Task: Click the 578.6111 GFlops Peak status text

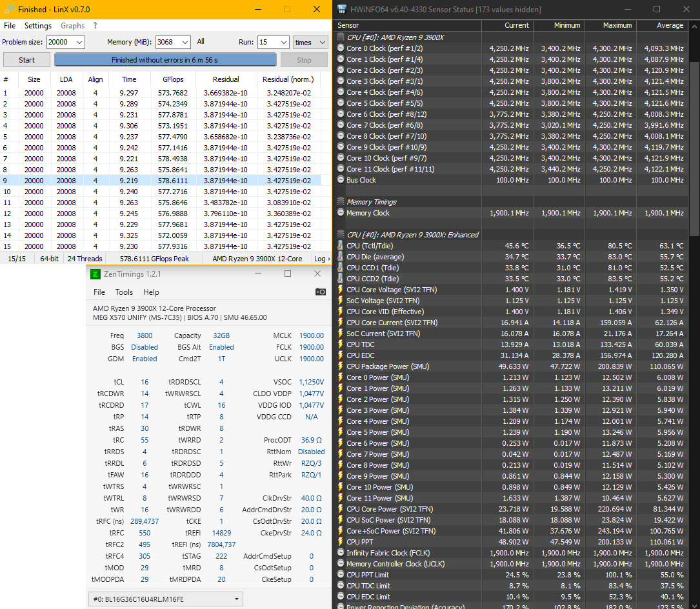Action: 154,259
